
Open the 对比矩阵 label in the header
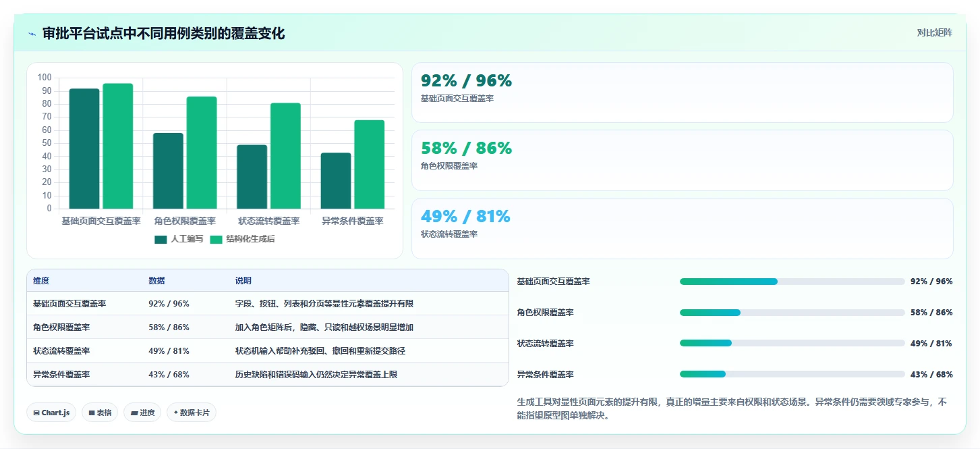coord(934,32)
